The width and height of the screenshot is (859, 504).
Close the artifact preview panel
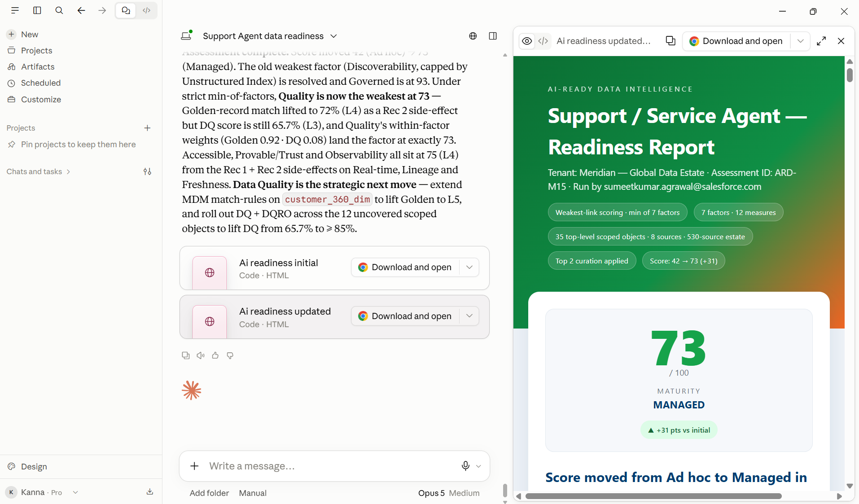point(841,41)
